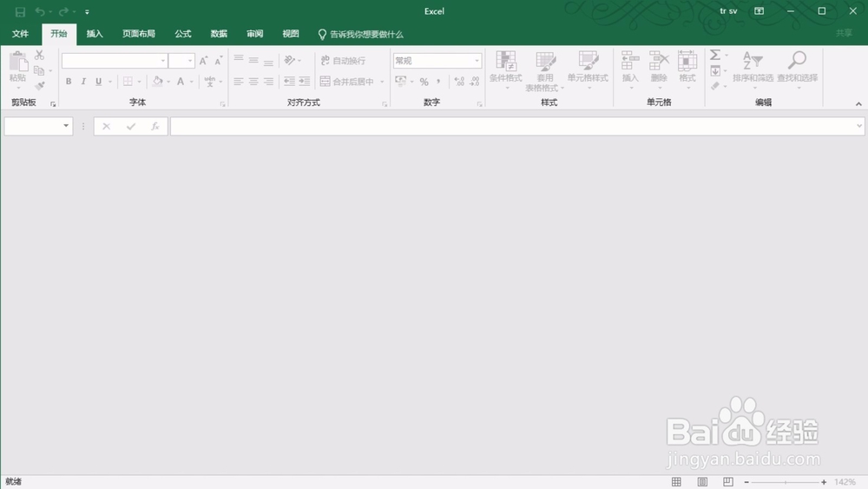Click the Save icon in quick access toolbar

click(20, 11)
